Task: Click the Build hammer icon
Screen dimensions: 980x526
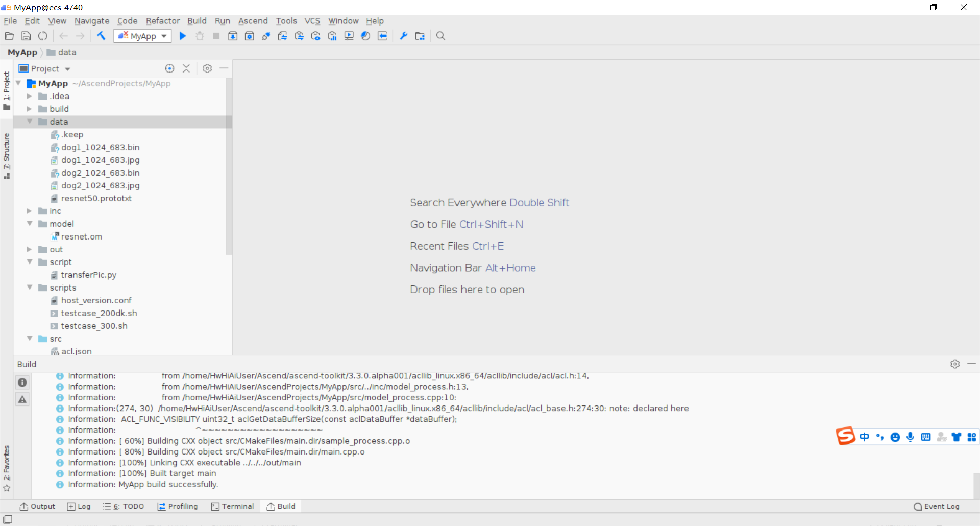Action: [101, 36]
